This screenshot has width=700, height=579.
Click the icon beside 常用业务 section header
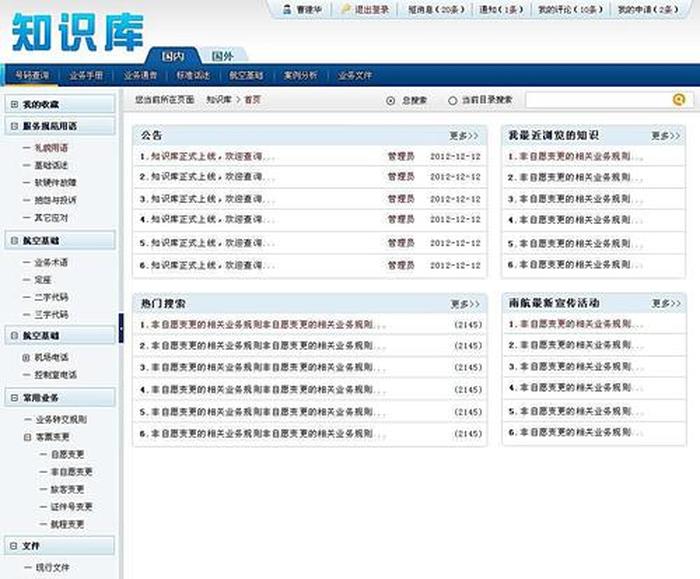(x=12, y=397)
